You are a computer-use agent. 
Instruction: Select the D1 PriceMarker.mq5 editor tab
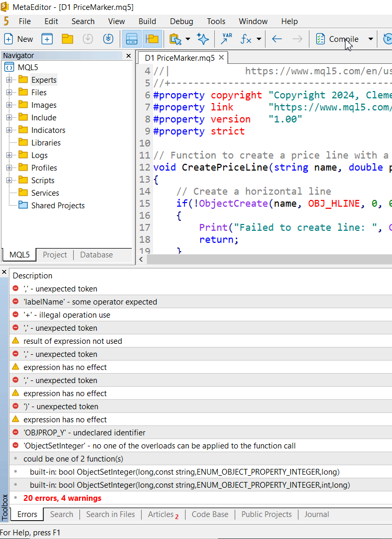(179, 58)
